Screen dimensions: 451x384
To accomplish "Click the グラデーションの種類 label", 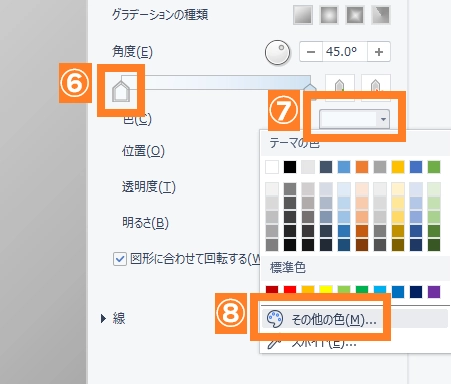I will pyautogui.click(x=160, y=15).
